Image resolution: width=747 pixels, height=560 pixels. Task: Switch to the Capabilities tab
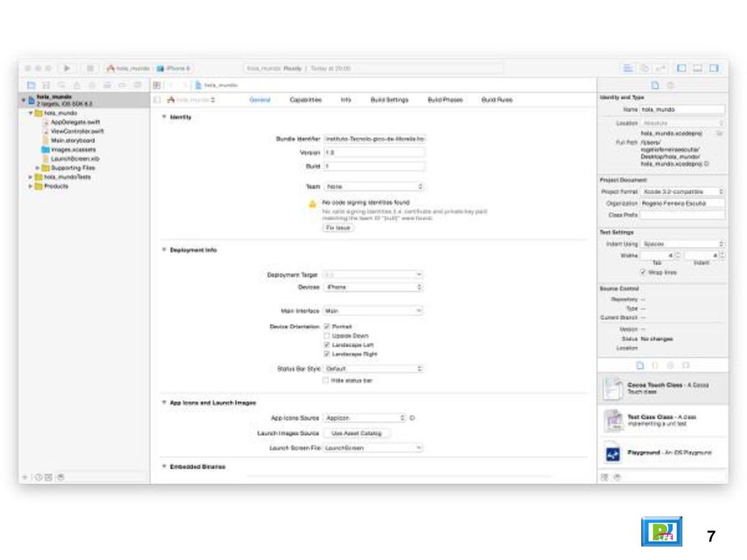pos(306,99)
